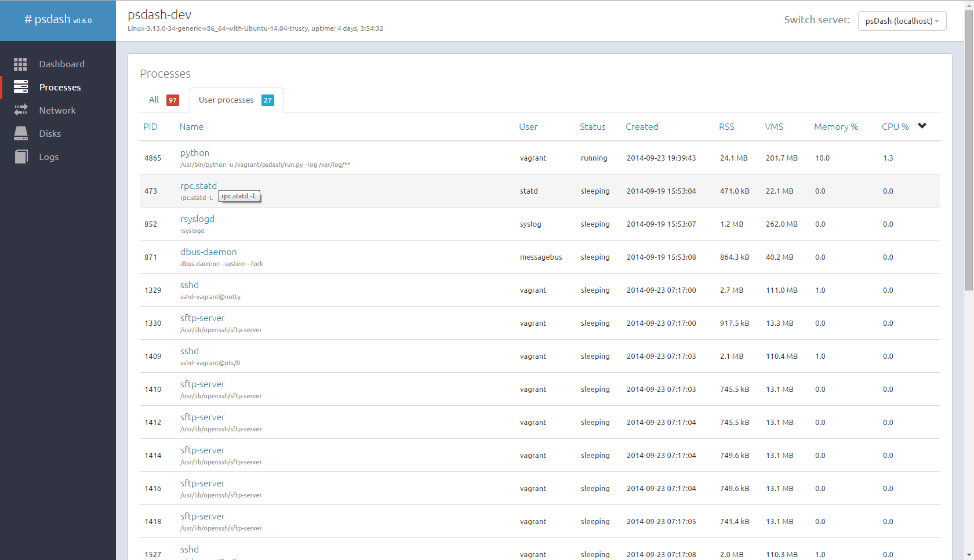This screenshot has height=560, width=974.
Task: Sort the list by PID header
Action: pos(150,126)
